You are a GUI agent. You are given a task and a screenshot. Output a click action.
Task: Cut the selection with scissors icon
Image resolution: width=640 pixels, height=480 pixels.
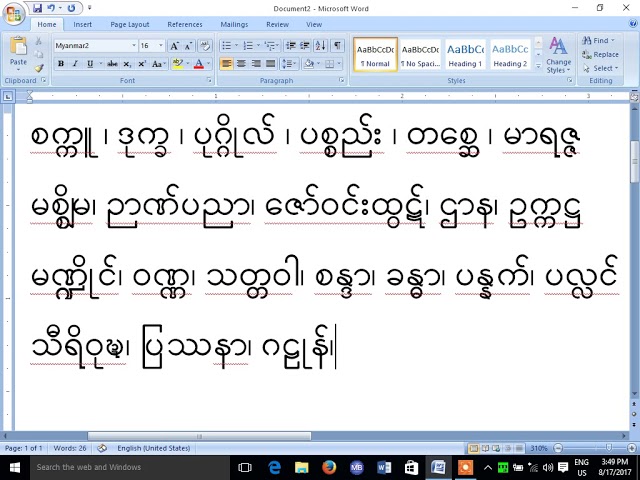pos(38,41)
